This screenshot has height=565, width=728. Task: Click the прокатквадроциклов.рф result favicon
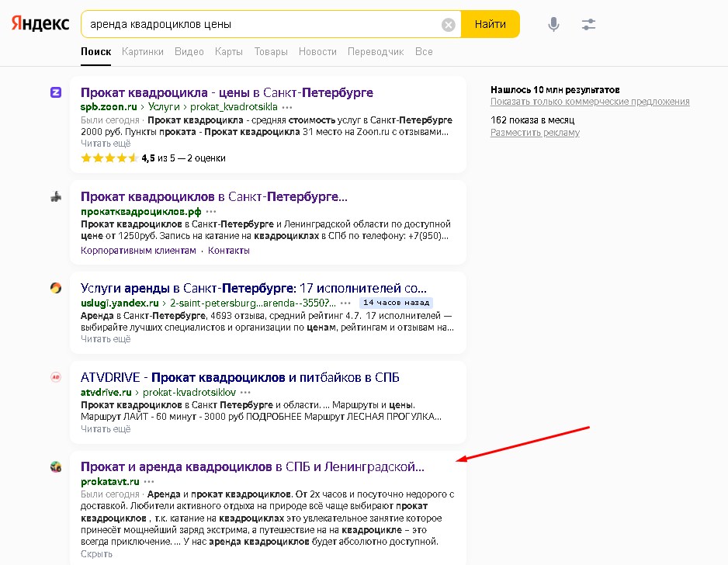[55, 196]
